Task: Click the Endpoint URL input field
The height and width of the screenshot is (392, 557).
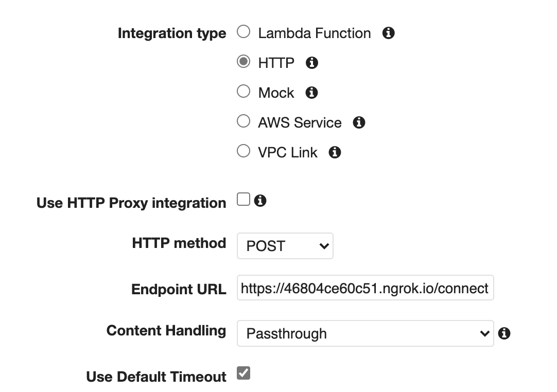Action: tap(365, 289)
